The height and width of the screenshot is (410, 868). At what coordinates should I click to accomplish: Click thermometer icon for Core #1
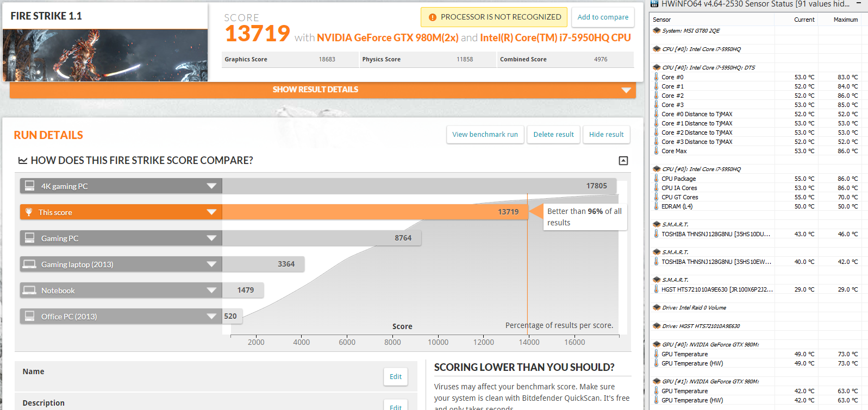(x=656, y=86)
